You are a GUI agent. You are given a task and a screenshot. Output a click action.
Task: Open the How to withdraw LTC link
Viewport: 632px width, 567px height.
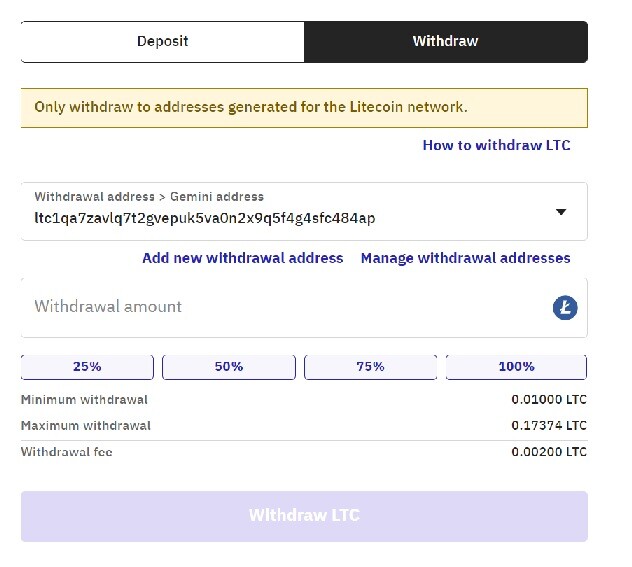[496, 145]
